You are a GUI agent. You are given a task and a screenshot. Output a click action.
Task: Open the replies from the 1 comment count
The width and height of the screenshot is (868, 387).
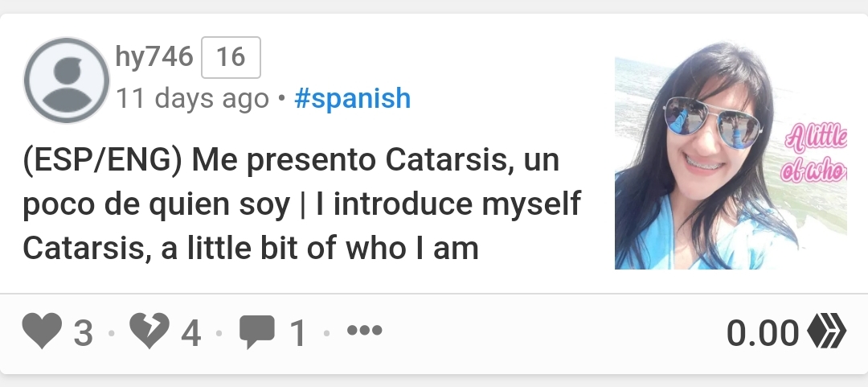tap(298, 332)
